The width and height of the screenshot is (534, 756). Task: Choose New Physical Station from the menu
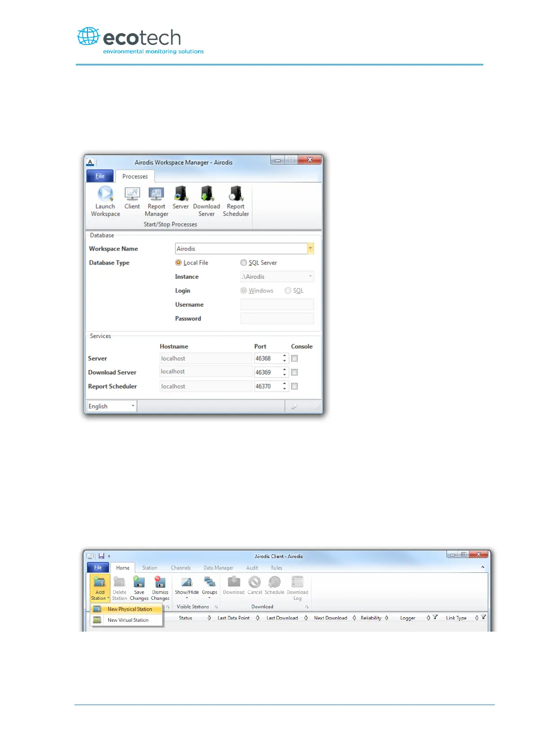pos(127,609)
